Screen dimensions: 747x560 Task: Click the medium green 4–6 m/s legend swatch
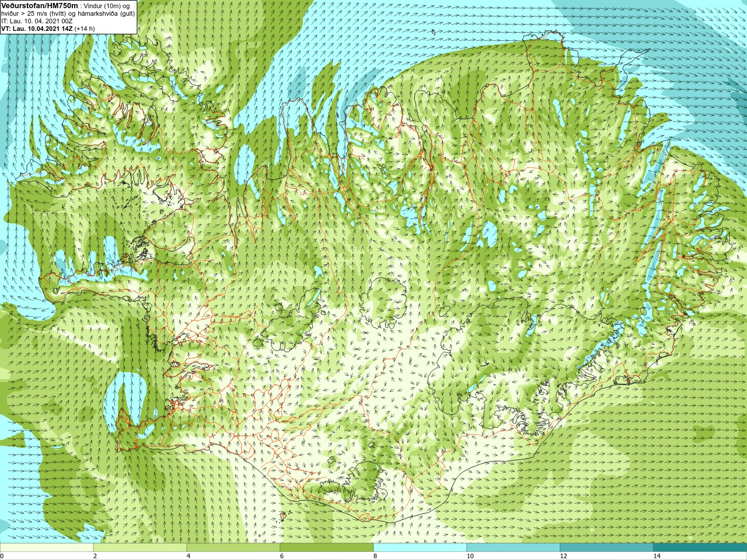click(x=233, y=548)
